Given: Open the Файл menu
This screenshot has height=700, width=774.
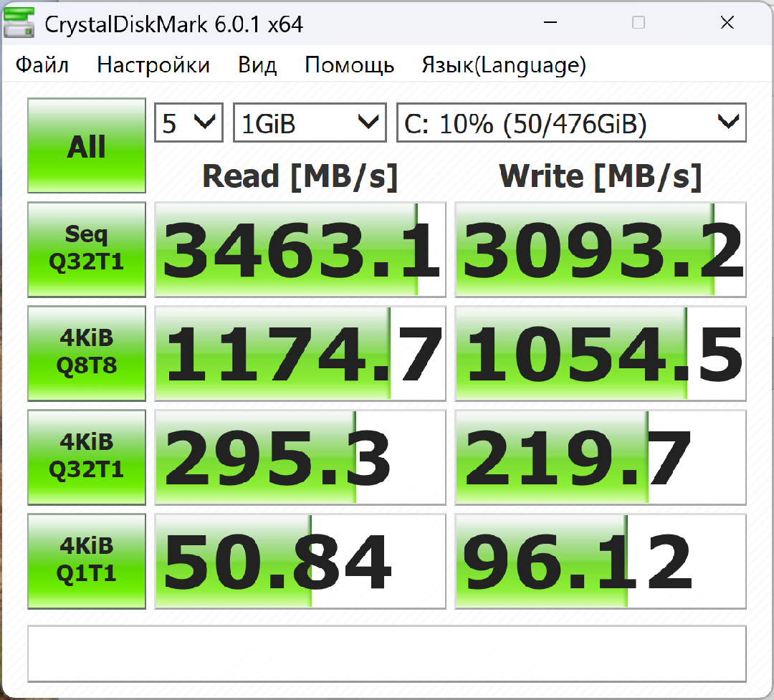Looking at the screenshot, I should [42, 65].
